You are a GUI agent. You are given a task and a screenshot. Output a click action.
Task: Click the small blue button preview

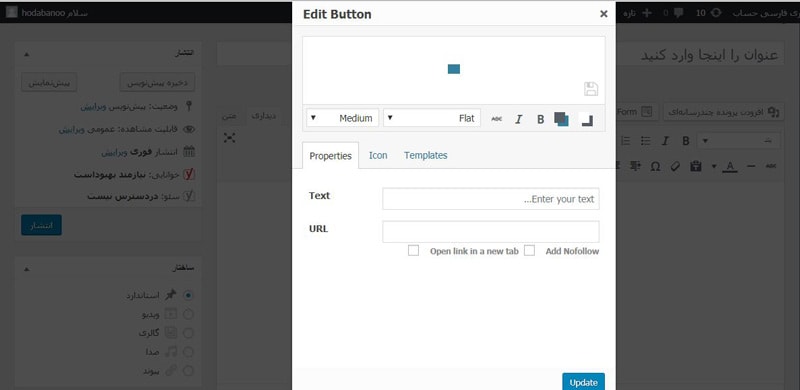click(454, 69)
